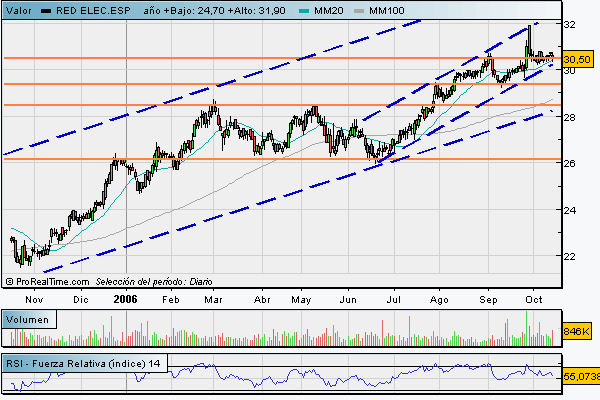
Task: Click the 22 price axis label
Action: click(x=569, y=256)
